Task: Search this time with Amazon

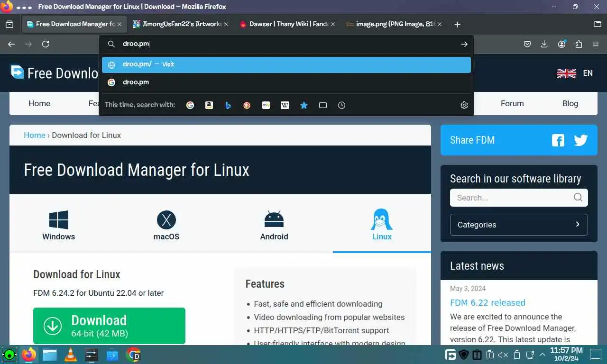Action: [209, 105]
